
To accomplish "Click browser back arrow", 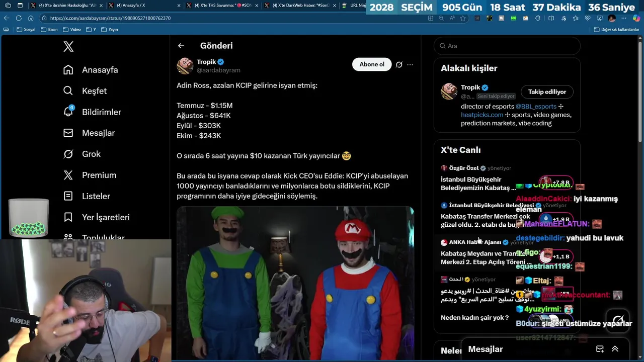I will [7, 18].
